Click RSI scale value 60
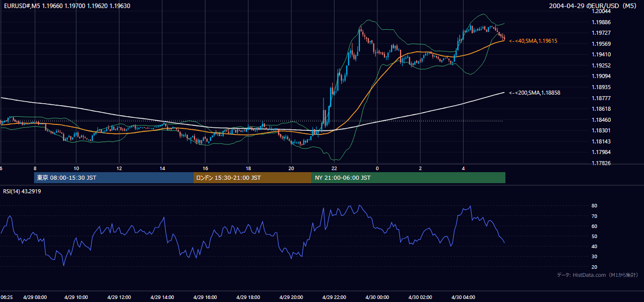 595,226
